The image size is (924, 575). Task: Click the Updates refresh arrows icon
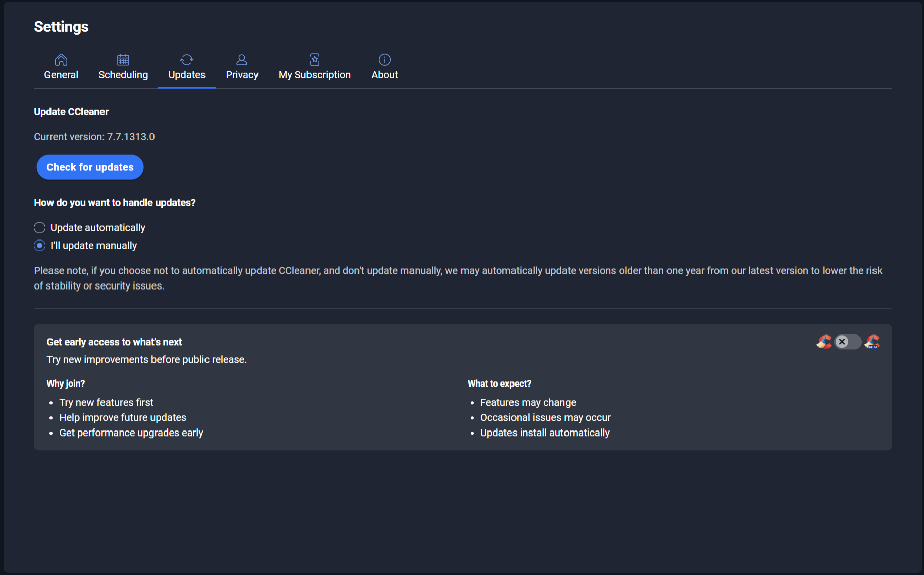pyautogui.click(x=187, y=60)
